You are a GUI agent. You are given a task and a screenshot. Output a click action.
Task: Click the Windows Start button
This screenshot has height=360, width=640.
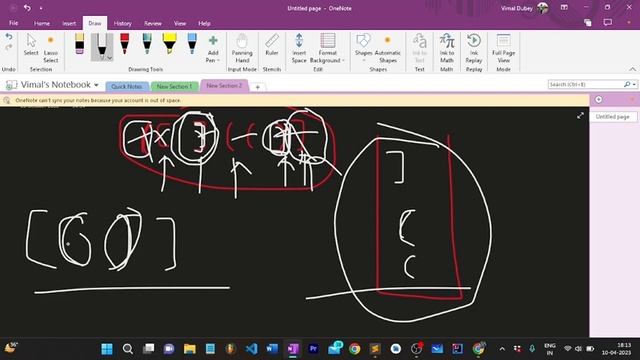point(107,349)
